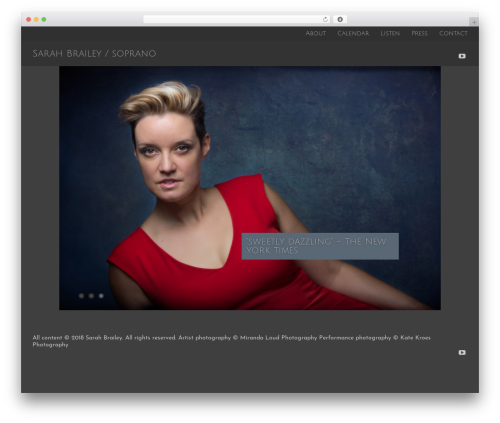Select the first slideshow dot
Screen dimensions: 500x423
pyautogui.click(x=81, y=296)
